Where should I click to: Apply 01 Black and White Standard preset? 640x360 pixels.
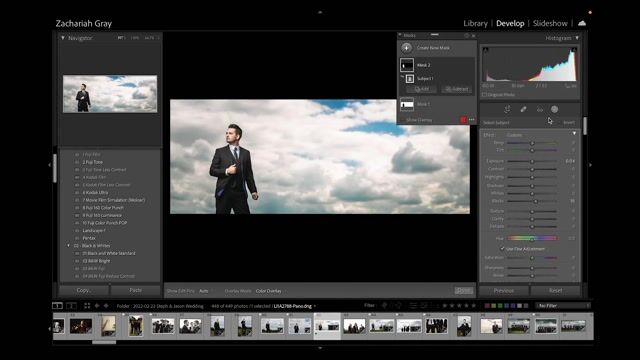tap(109, 253)
